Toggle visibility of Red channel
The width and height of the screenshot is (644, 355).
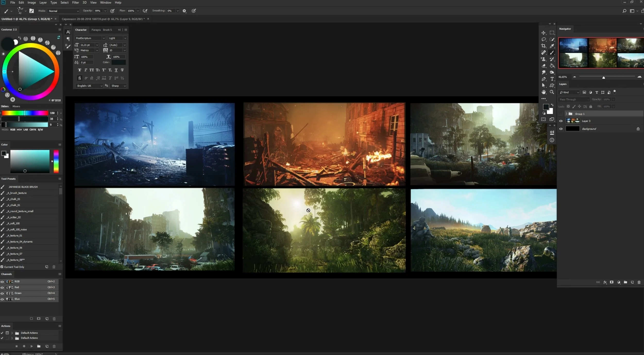click(x=2, y=287)
